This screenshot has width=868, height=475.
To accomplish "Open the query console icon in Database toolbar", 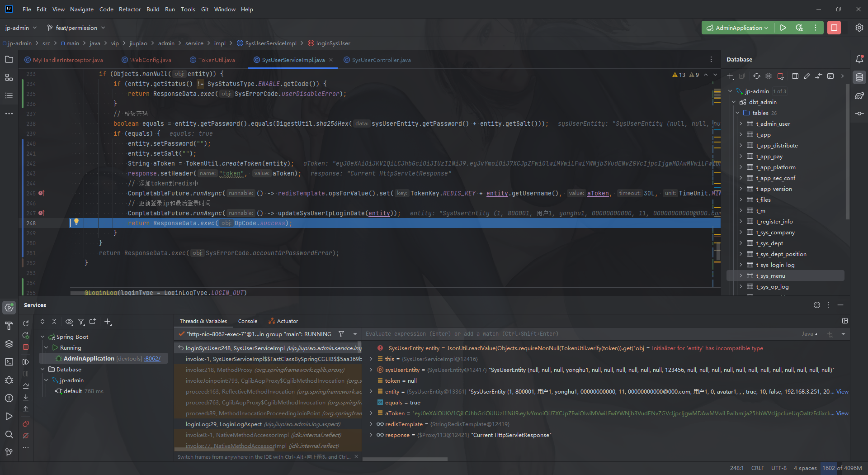I will (830, 76).
